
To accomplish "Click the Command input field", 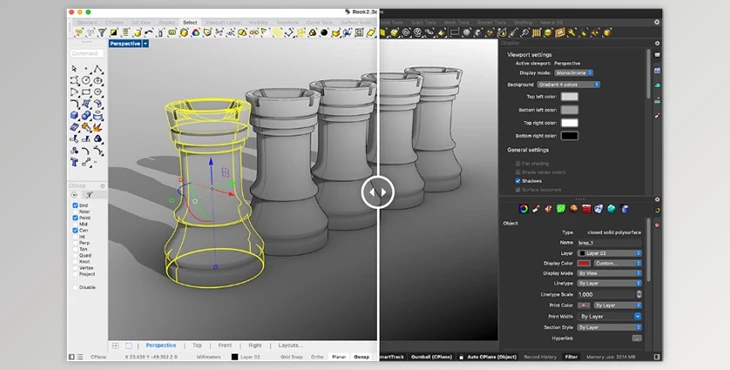I will point(87,54).
